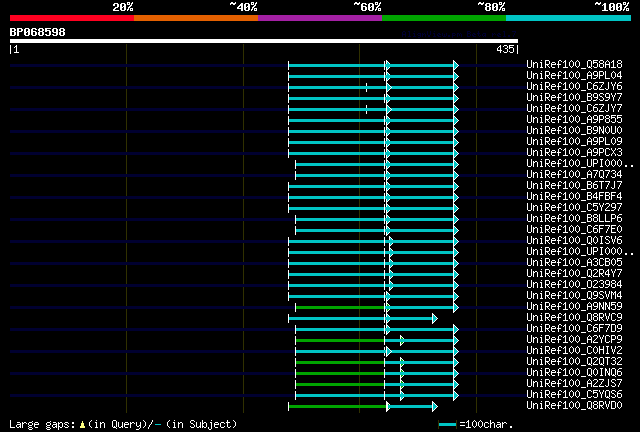Screen dimensions: 640x432
Task: Click the cyan alignment bar for Q58A18
Action: [373, 65]
